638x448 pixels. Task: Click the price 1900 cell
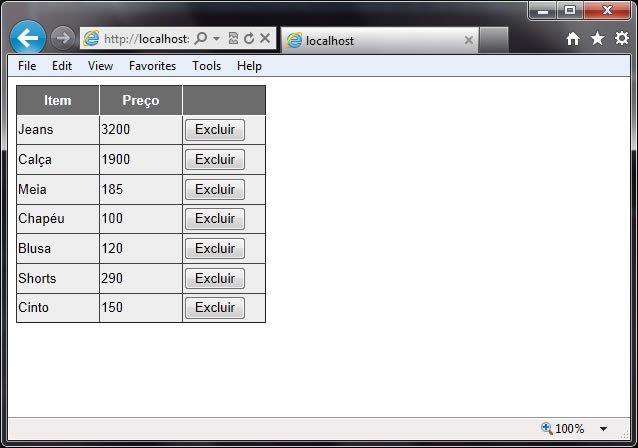tap(141, 160)
